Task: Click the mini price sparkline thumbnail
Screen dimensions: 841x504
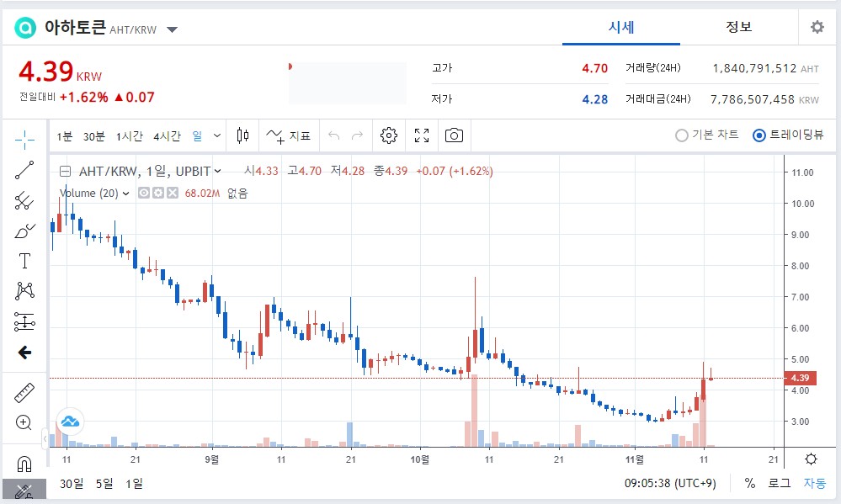Action: tap(347, 83)
